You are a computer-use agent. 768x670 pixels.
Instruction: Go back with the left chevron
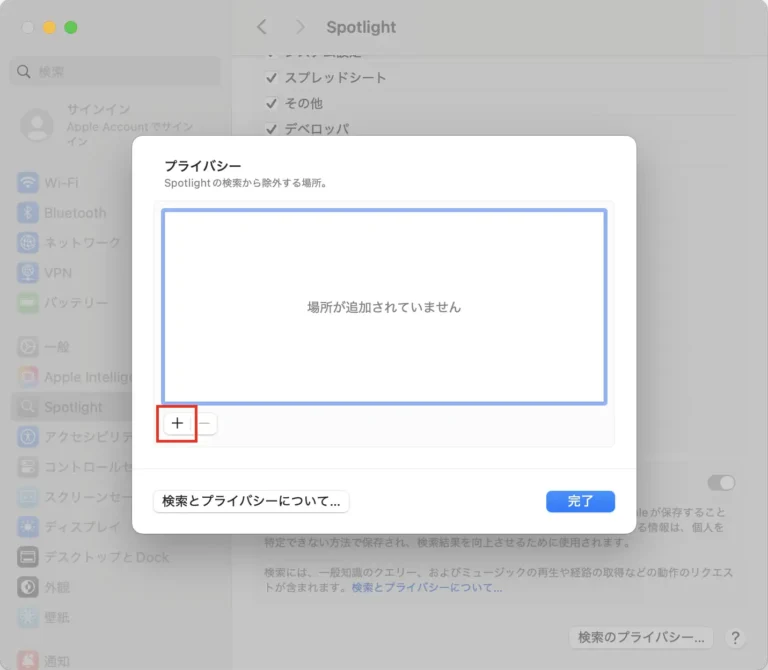tap(262, 27)
